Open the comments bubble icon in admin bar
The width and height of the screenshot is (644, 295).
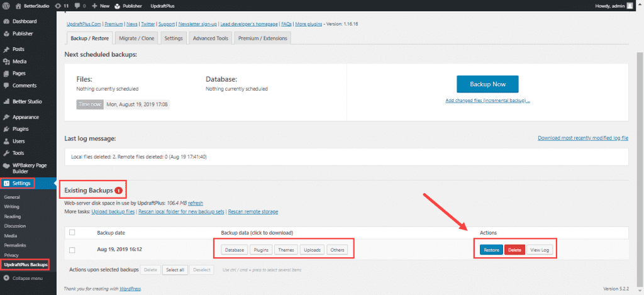tap(77, 6)
